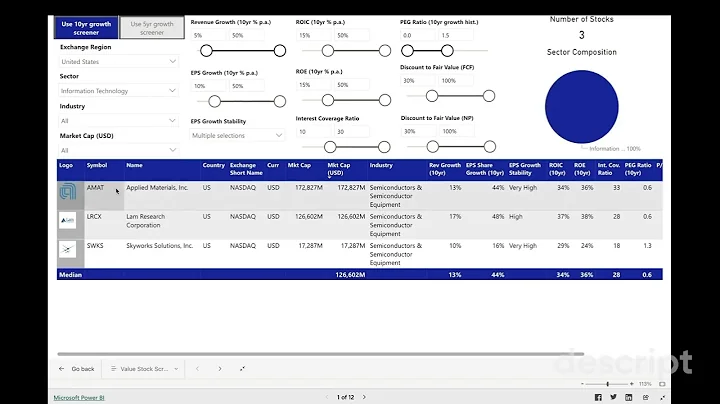The image size is (720, 404).
Task: Click the zoom level slider
Action: point(607,384)
